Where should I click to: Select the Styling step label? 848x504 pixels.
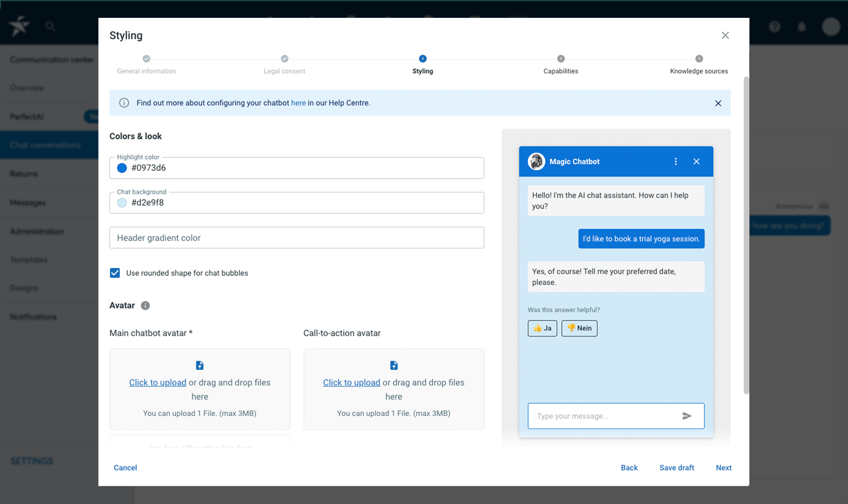coord(423,71)
